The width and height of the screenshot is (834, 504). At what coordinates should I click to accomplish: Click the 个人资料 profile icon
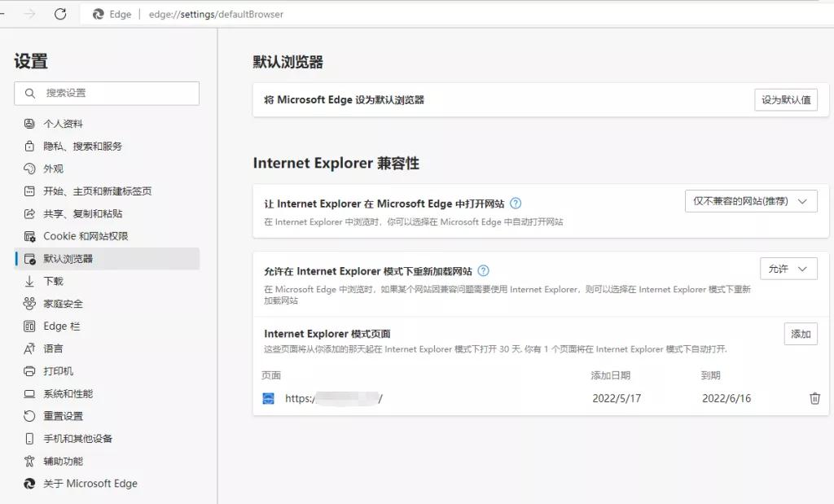(x=29, y=124)
